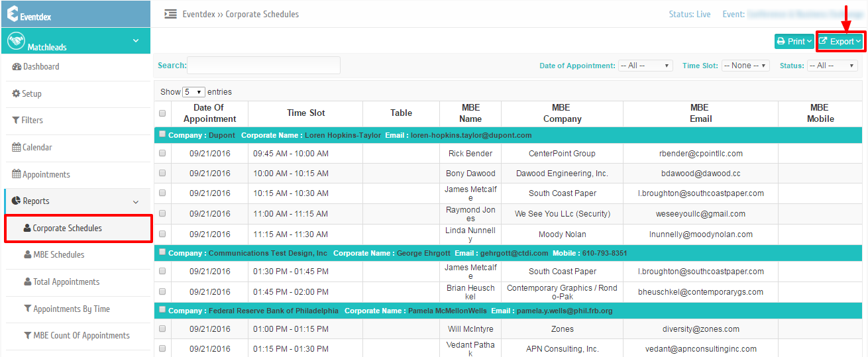
Task: Collapse the Matchleads section chevron
Action: (x=136, y=41)
